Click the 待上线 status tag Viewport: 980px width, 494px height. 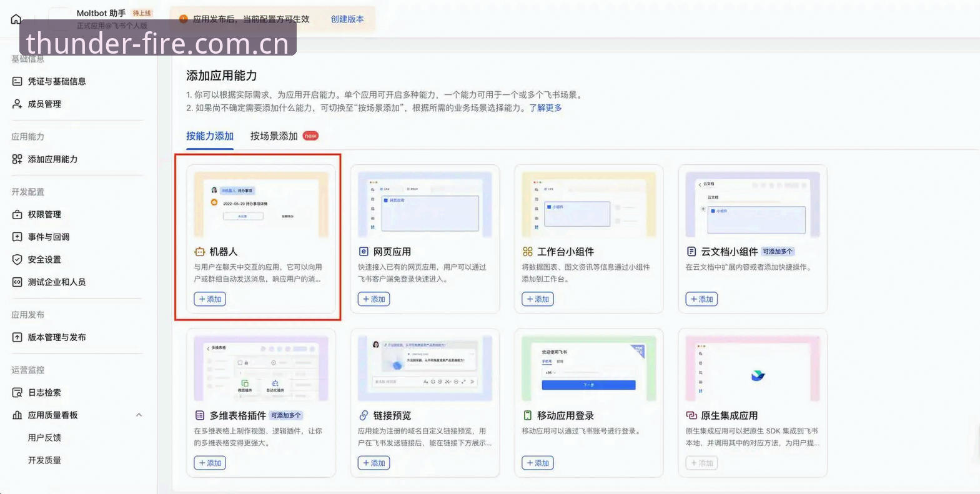142,13
